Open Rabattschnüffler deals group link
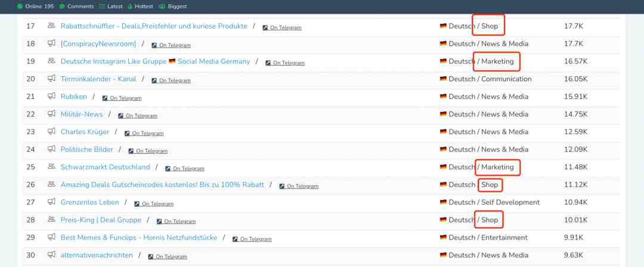This screenshot has height=267, width=644. tap(154, 26)
